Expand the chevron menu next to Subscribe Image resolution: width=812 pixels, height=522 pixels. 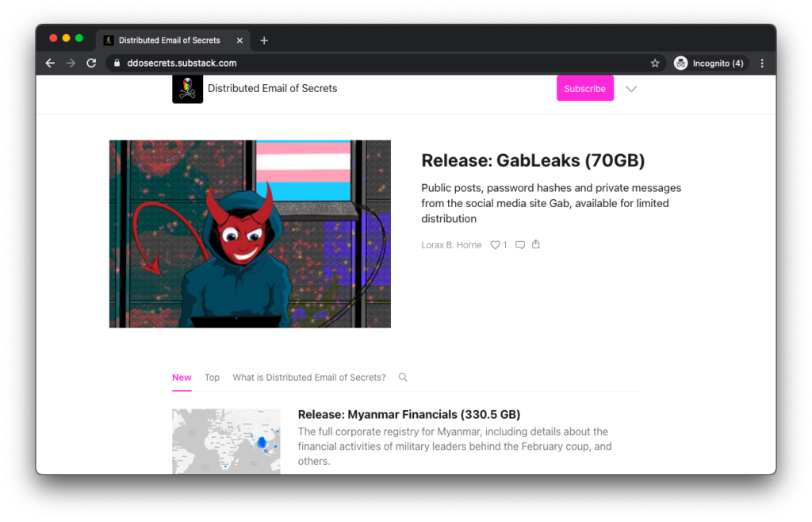630,89
